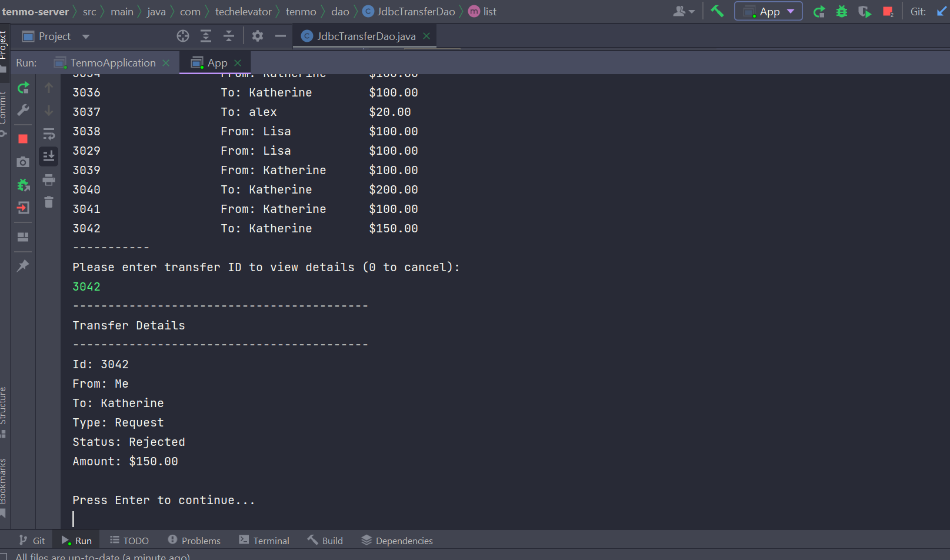Click the camera thread dump icon
Screen dimensions: 950x560
pyautogui.click(x=23, y=162)
